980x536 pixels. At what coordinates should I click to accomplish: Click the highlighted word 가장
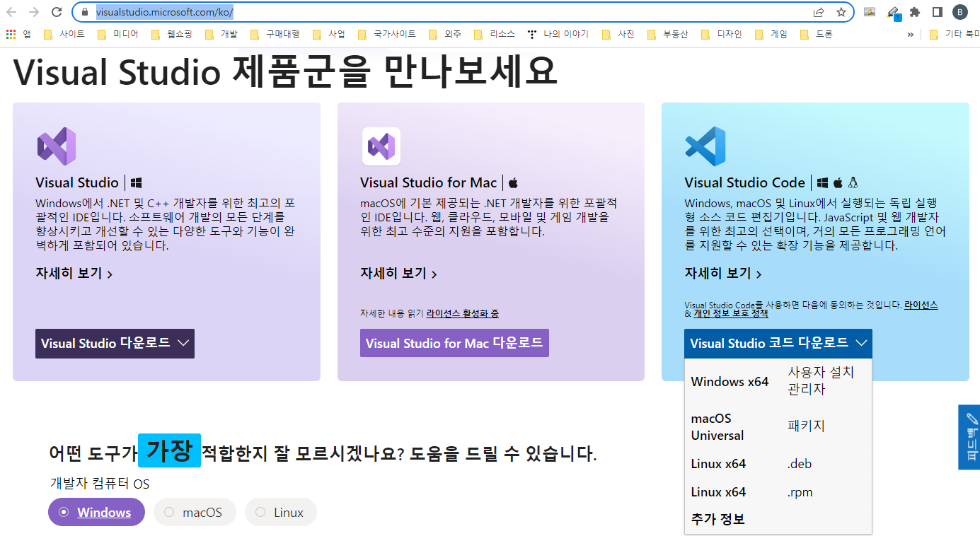pos(169,450)
